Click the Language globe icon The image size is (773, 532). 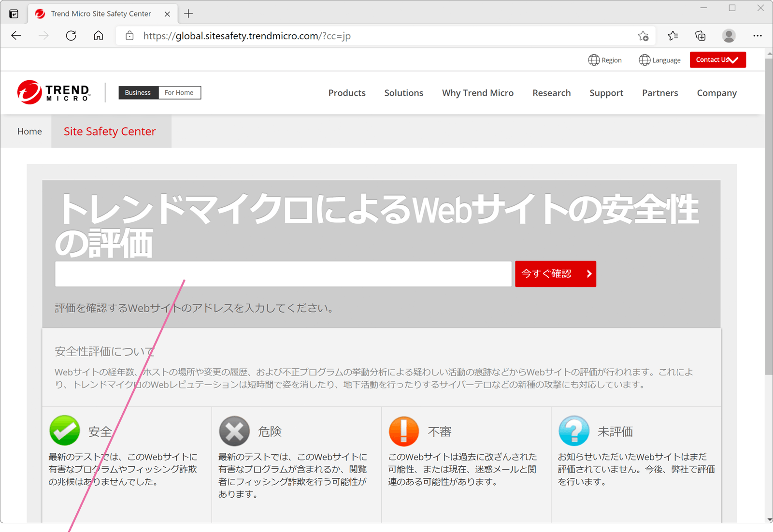pos(644,60)
